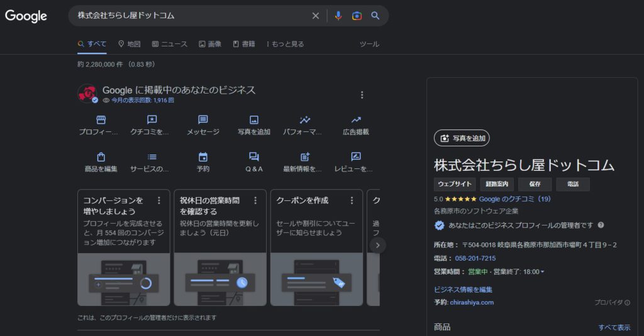
Task: Switch to the 画像 tab
Action: [x=210, y=44]
